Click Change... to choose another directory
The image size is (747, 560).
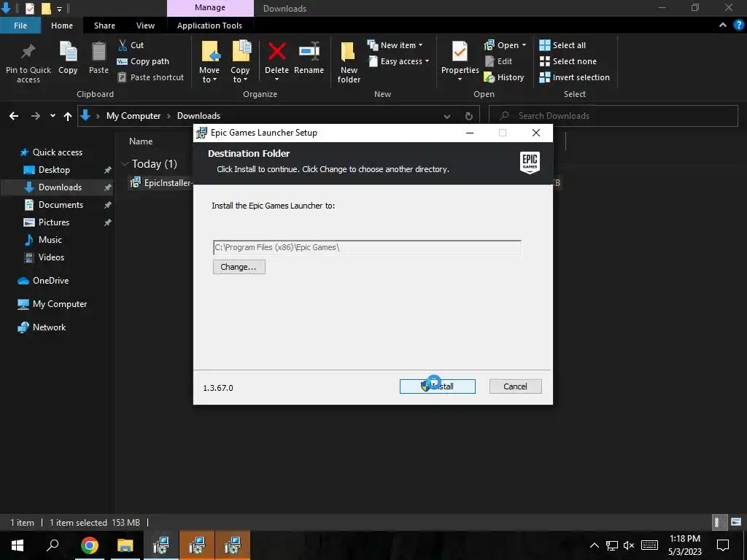coord(239,267)
